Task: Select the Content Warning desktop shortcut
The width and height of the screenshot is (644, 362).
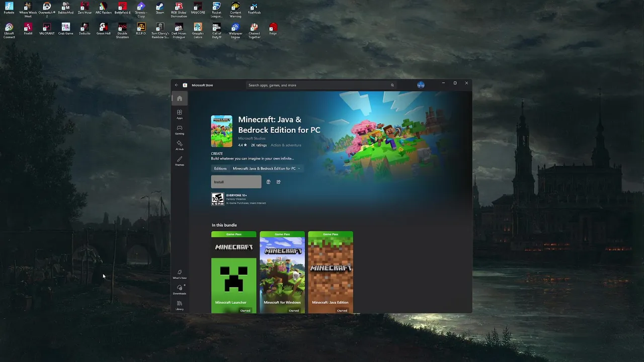Action: click(x=235, y=10)
